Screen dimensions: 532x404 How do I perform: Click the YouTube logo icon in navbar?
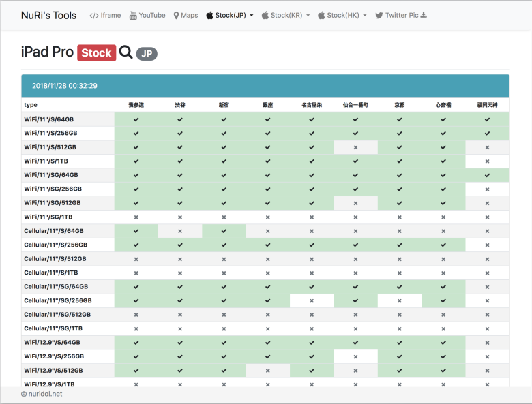coord(133,15)
